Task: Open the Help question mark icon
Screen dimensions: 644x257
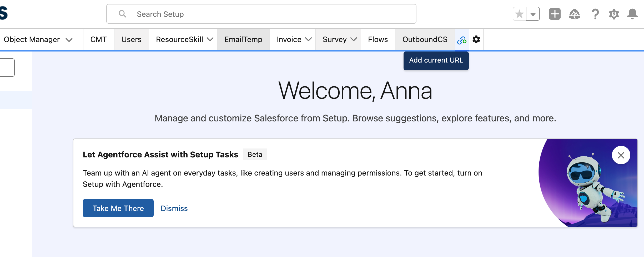Action: (595, 14)
